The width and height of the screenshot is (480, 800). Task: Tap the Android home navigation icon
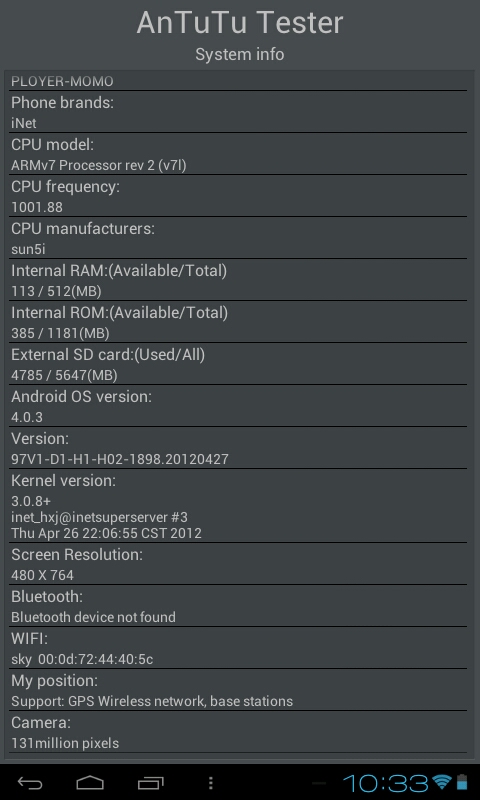click(90, 782)
